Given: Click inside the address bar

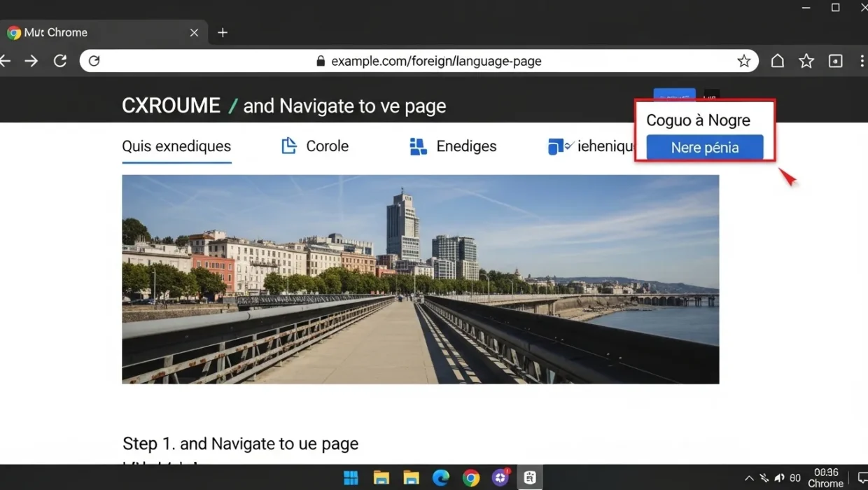Looking at the screenshot, I should pos(490,61).
